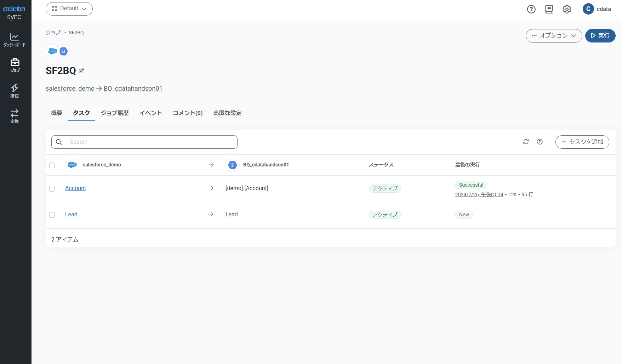Click the 実行 run button
This screenshot has width=622, height=364.
tap(600, 35)
